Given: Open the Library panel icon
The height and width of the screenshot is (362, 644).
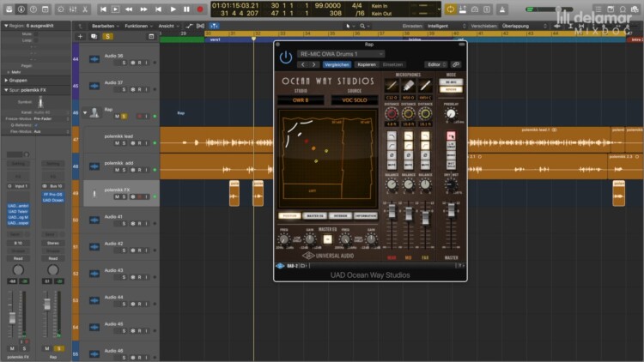Looking at the screenshot, I should tap(9, 9).
